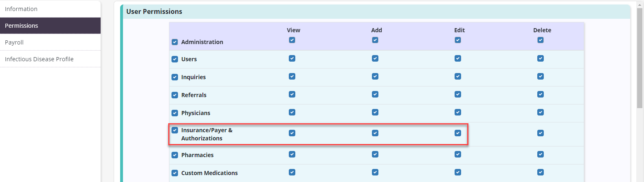Toggle the Delete column header checkbox
This screenshot has width=644, height=182.
coord(541,40)
